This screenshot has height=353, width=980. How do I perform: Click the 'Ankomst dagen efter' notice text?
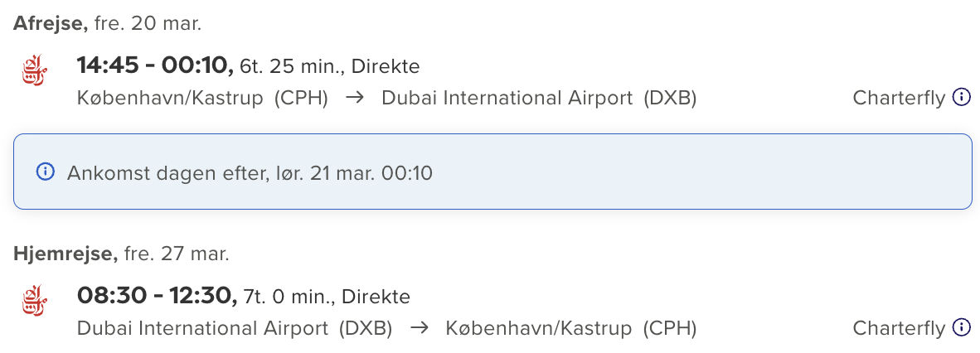tap(250, 173)
